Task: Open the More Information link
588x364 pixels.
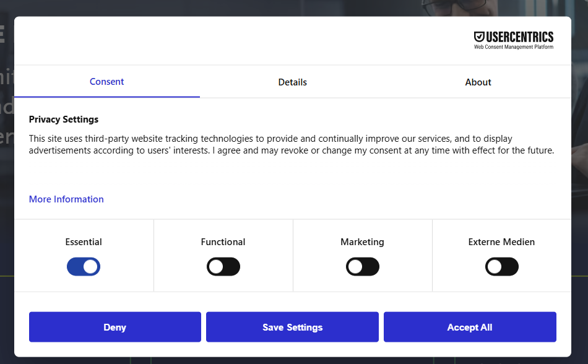Action: (x=66, y=199)
